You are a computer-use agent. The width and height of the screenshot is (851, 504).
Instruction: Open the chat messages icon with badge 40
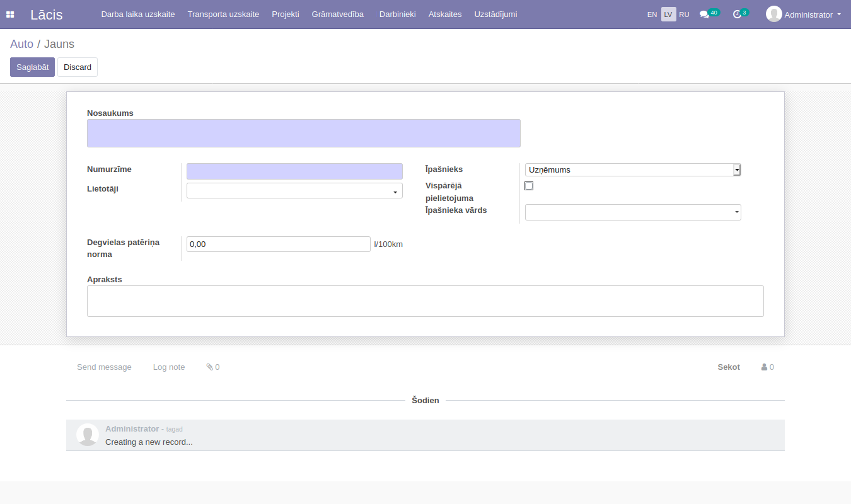point(704,14)
